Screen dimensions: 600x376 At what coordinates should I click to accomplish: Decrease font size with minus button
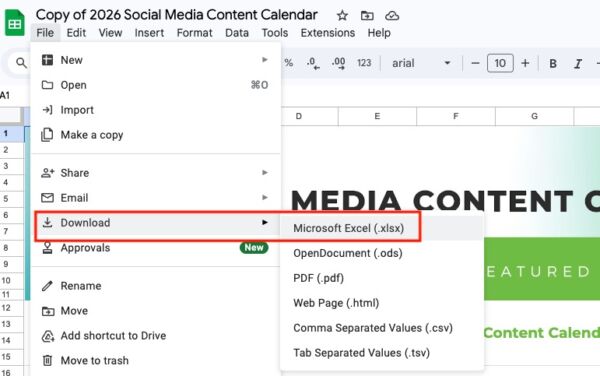475,63
